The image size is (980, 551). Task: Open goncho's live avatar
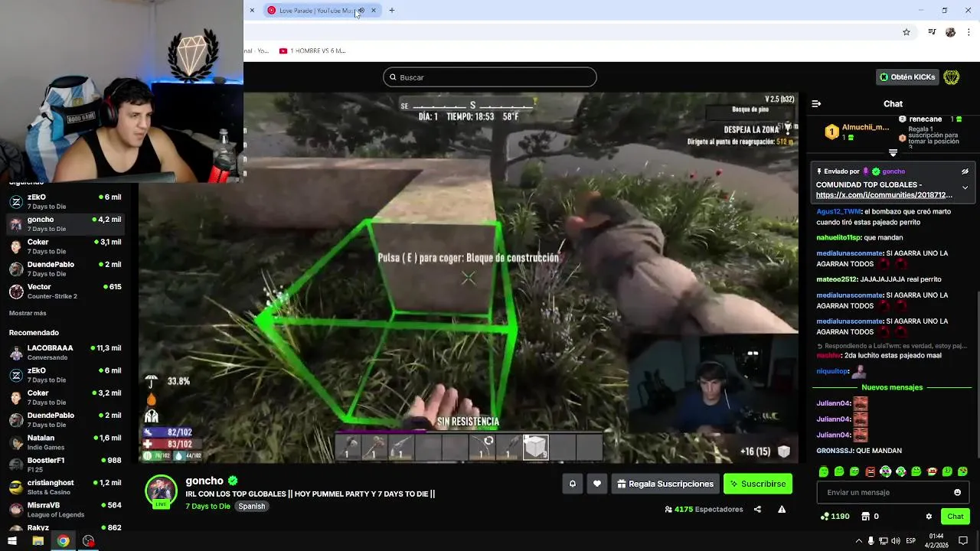point(162,492)
